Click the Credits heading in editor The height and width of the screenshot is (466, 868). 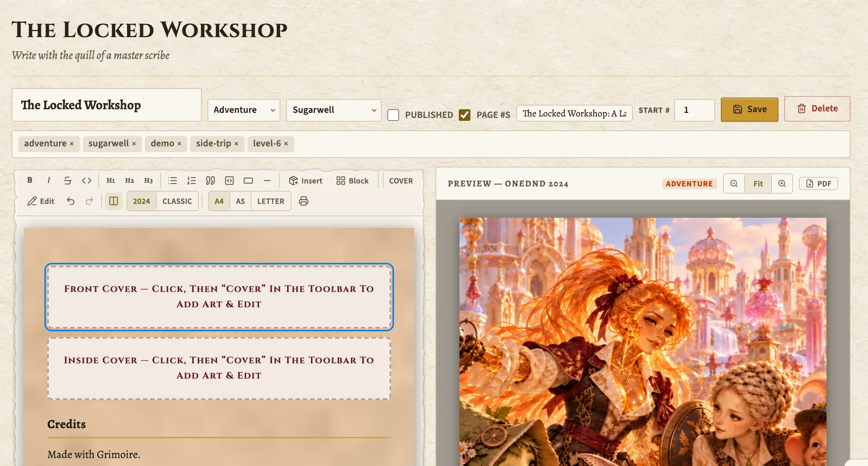(x=67, y=424)
